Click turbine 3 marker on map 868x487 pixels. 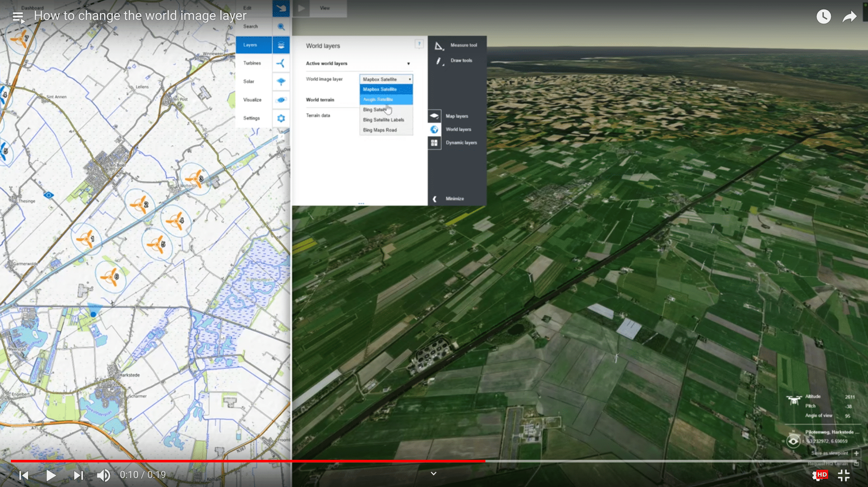(195, 178)
